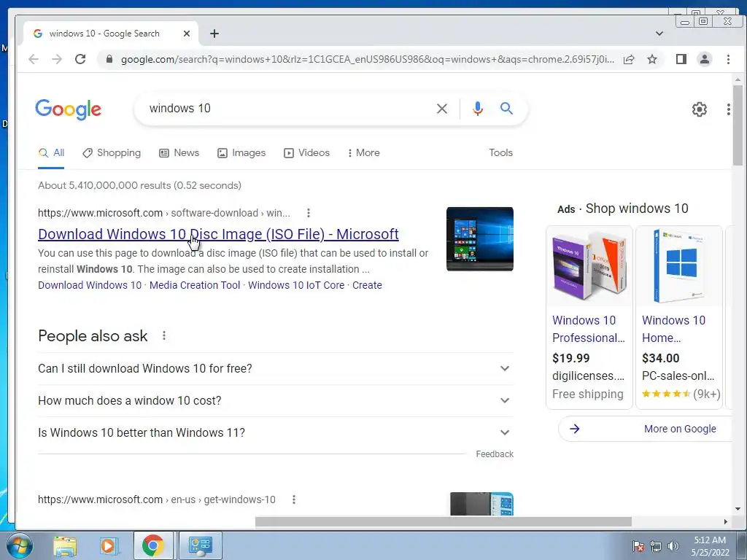
Task: Switch to the Videos tab
Action: pyautogui.click(x=307, y=153)
